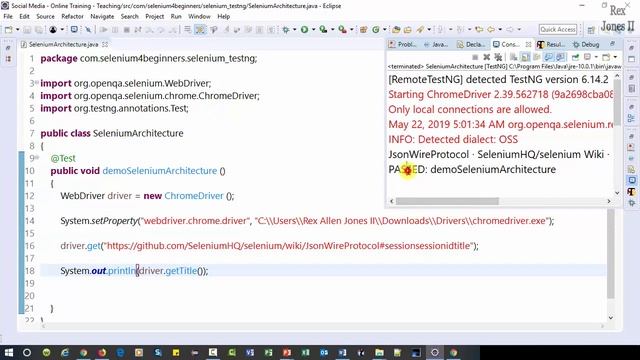
Task: Open the Windows Start button
Action: click(x=8, y=352)
